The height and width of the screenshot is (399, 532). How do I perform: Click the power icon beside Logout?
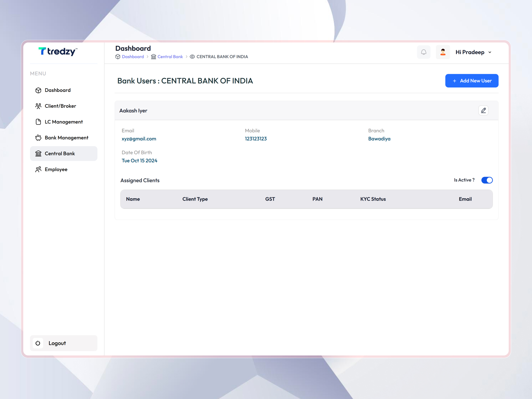click(38, 343)
